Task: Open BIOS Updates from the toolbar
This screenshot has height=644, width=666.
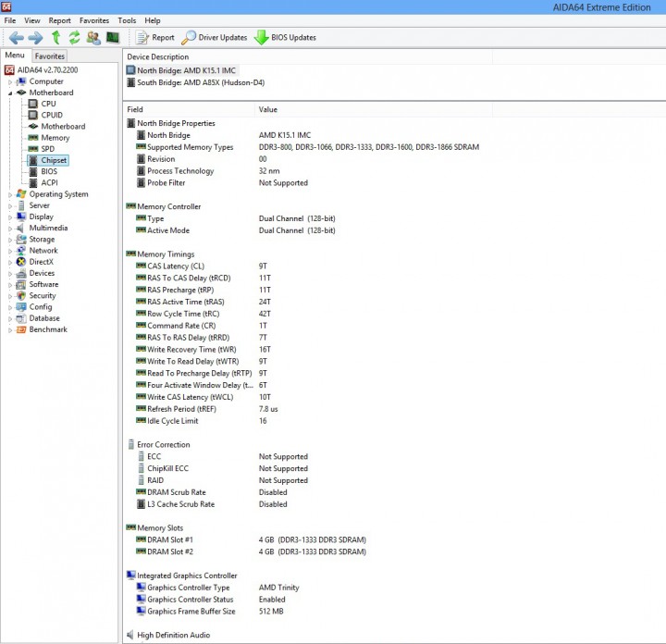Action: tap(285, 37)
